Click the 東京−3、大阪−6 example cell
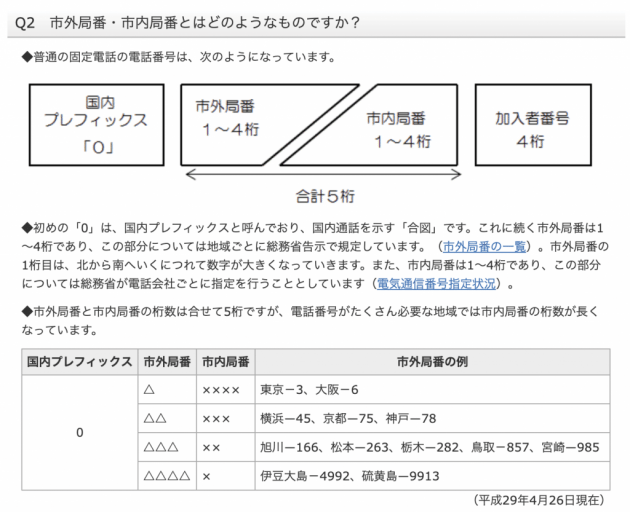 (x=310, y=389)
